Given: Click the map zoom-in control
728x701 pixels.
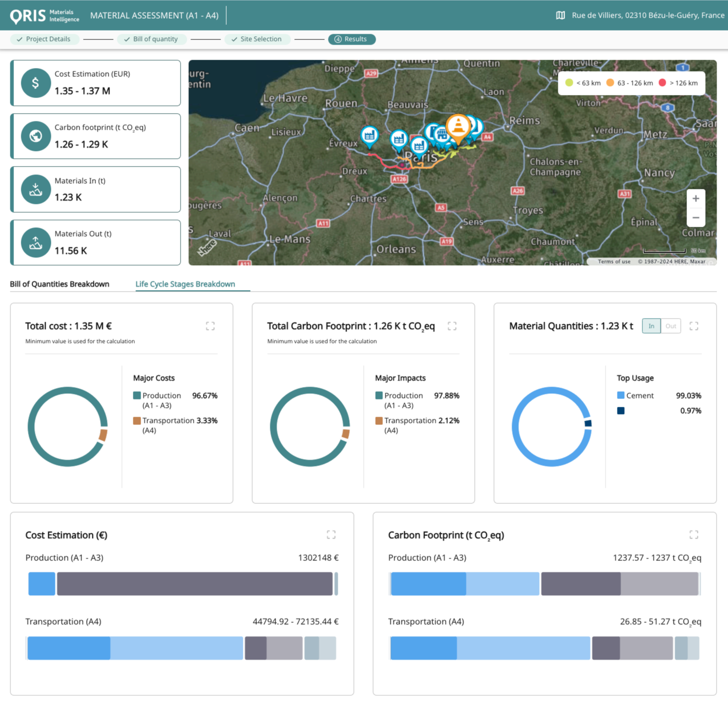Looking at the screenshot, I should [696, 198].
